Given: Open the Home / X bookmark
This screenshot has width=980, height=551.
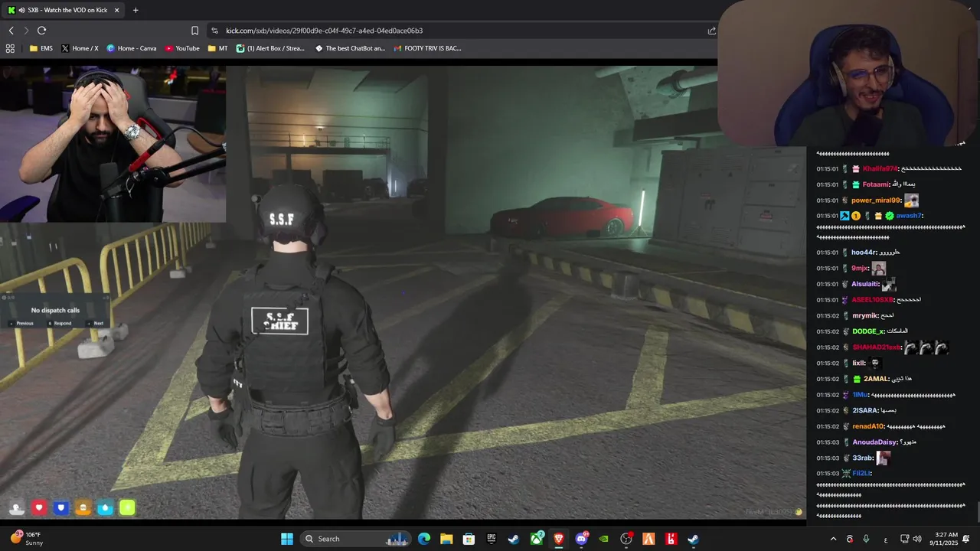Looking at the screenshot, I should point(80,48).
